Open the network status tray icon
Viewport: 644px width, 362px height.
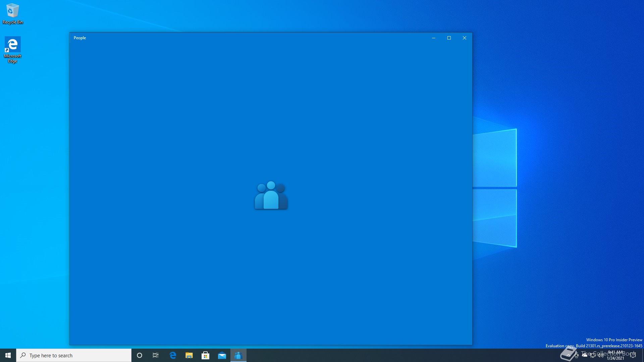593,355
